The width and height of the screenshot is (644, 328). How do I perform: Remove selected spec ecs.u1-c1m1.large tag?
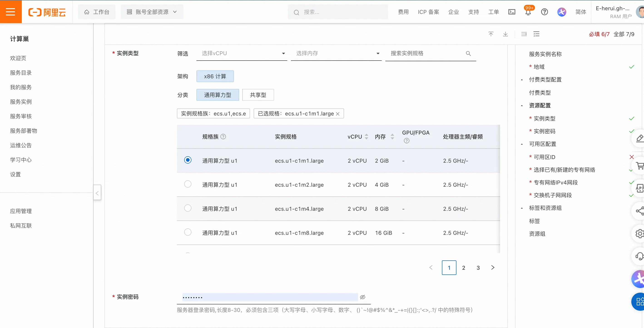coord(337,114)
